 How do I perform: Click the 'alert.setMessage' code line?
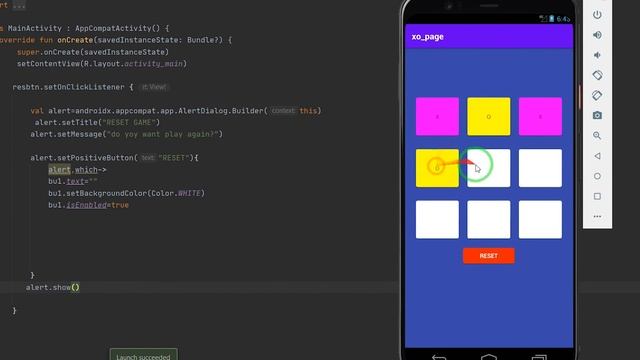coord(127,134)
